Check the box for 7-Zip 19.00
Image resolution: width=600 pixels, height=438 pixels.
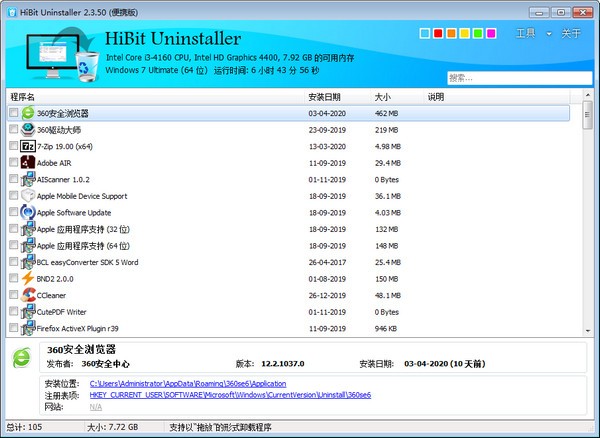[x=13, y=146]
